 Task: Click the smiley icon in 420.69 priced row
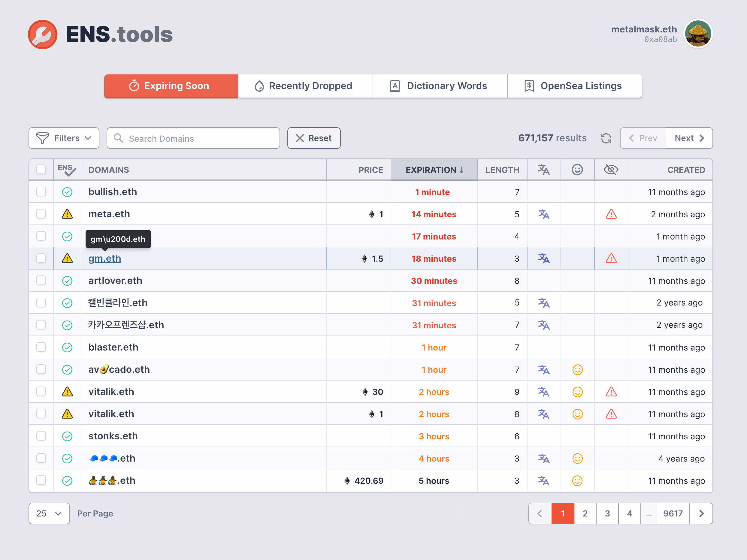(577, 481)
